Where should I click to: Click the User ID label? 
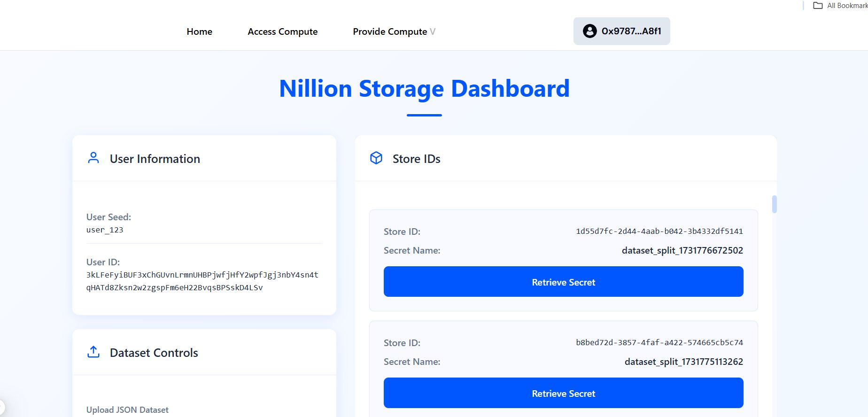click(x=103, y=262)
